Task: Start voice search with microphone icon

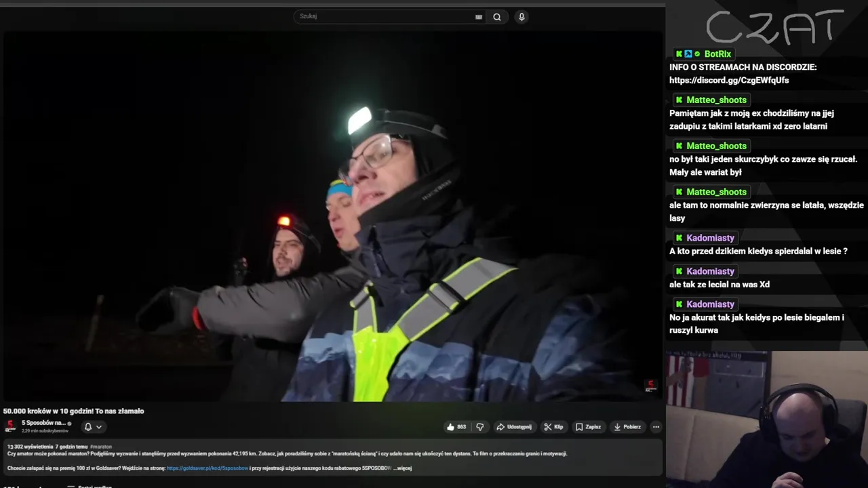Action: click(521, 17)
